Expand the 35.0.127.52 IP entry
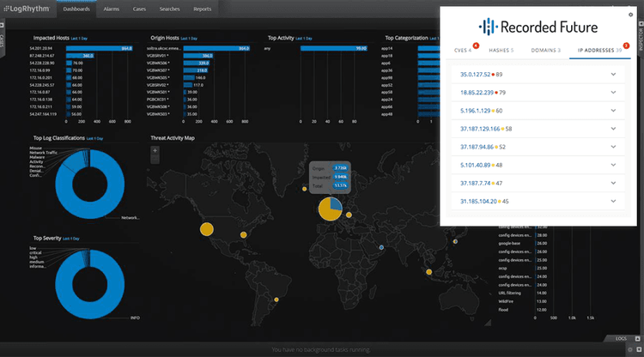 pos(613,74)
